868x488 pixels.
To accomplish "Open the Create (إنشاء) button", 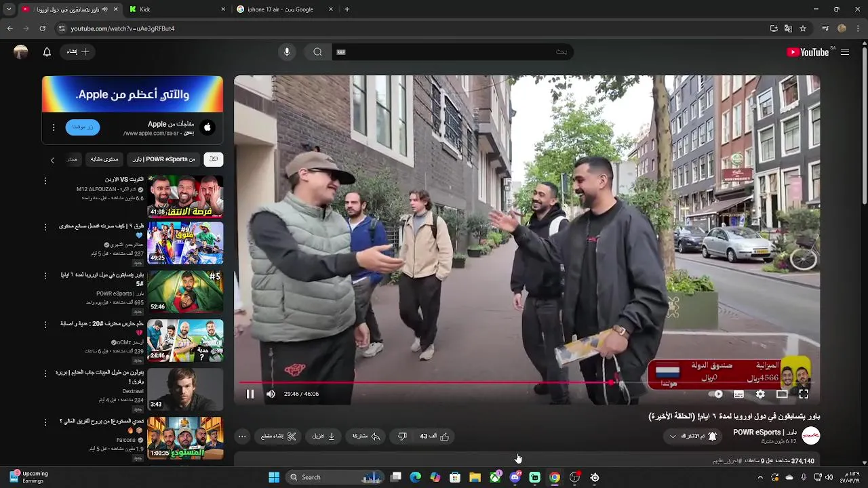I will pyautogui.click(x=78, y=52).
